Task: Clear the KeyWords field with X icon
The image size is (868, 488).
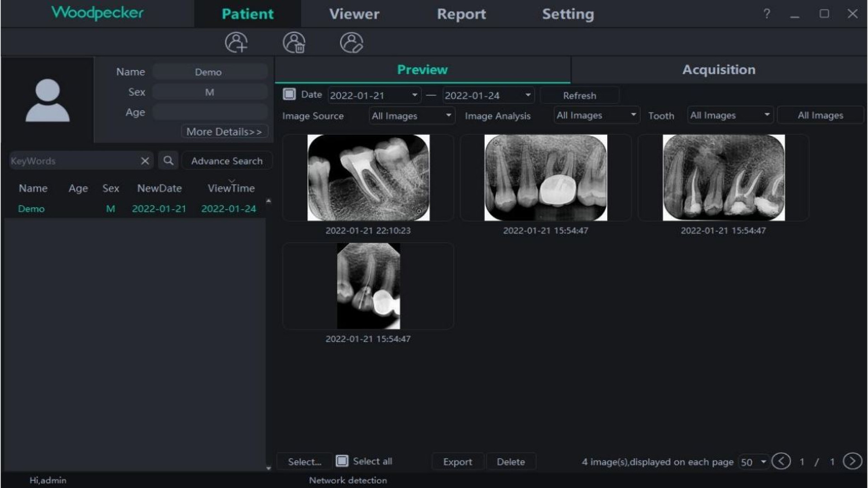Action: 145,161
